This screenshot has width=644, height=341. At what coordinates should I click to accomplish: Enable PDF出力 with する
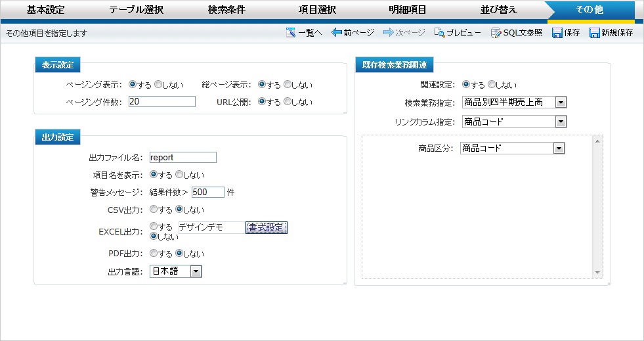(153, 253)
